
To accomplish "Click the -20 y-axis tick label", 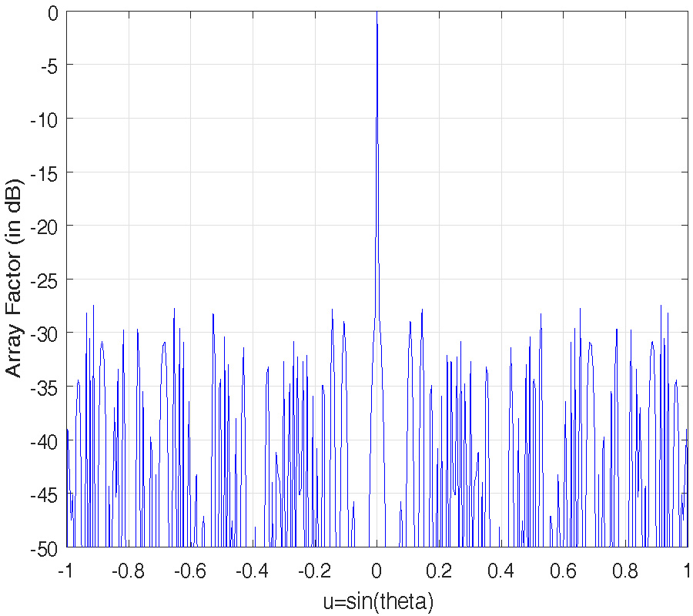I will 45,226.
